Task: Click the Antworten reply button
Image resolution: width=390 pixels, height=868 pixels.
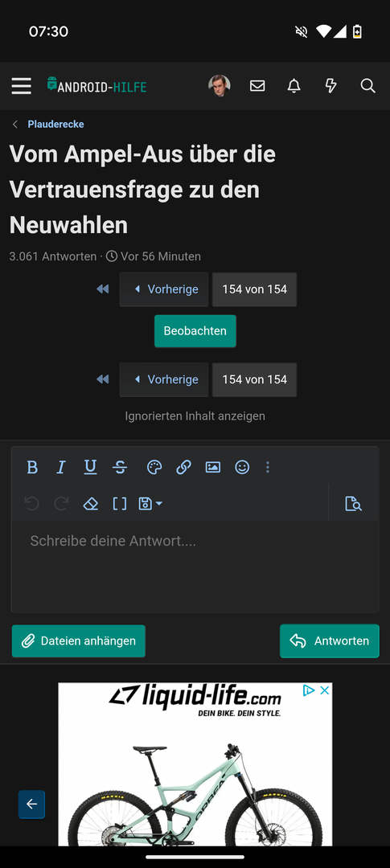Action: click(x=330, y=641)
